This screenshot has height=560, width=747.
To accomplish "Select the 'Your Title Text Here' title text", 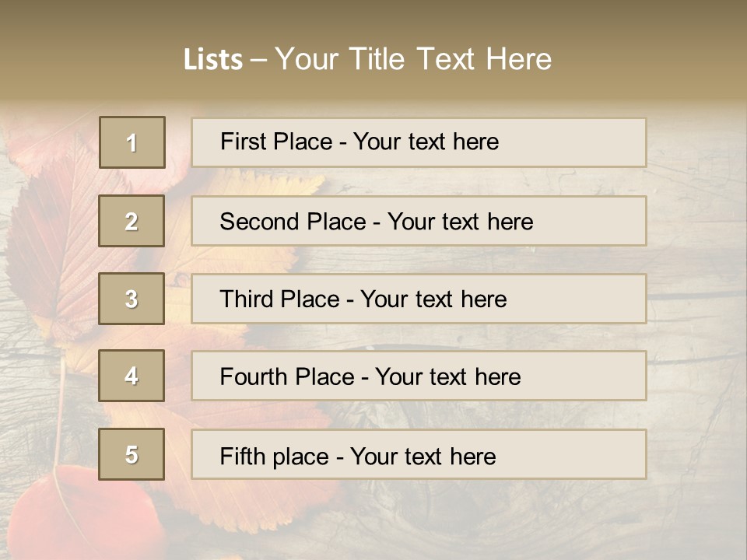I will click(413, 59).
